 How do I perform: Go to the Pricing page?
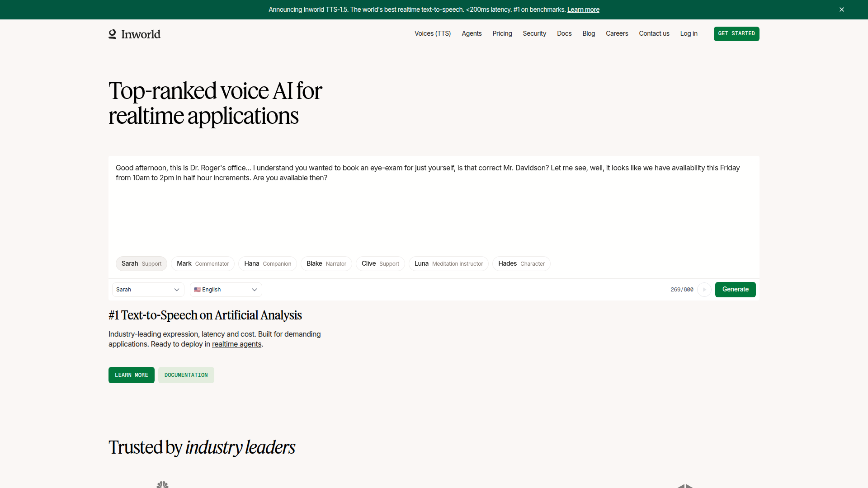[x=502, y=33]
